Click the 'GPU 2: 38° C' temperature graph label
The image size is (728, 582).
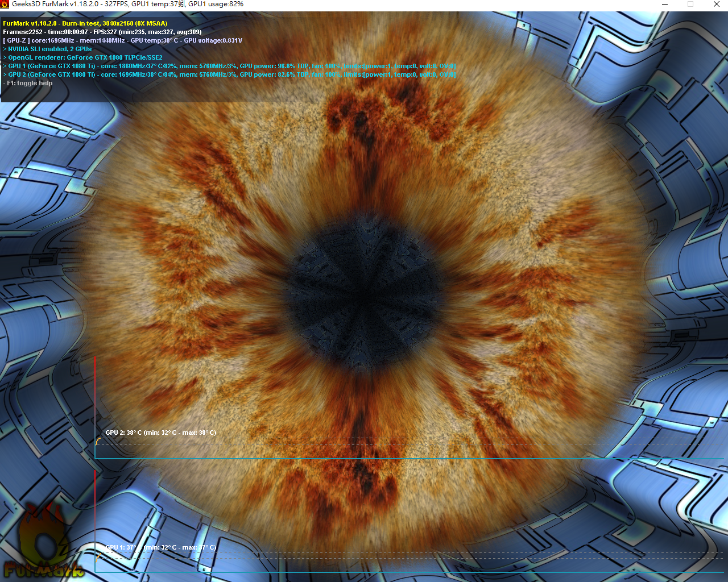(x=161, y=433)
